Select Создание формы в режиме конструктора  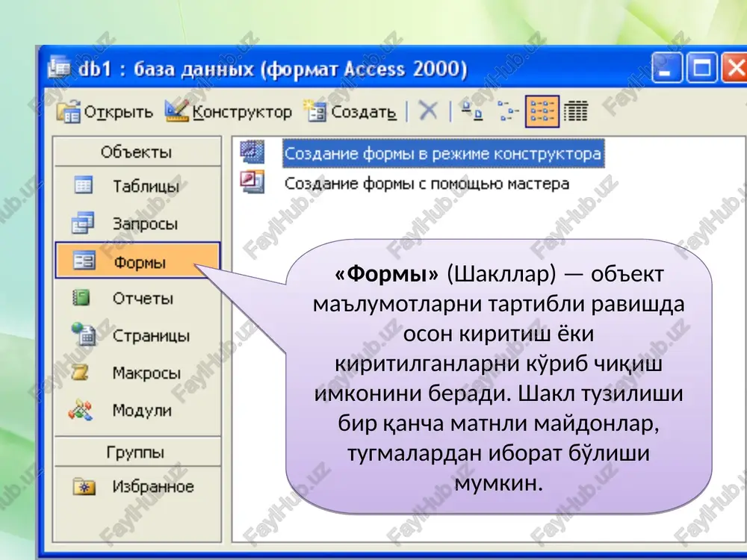pos(443,153)
